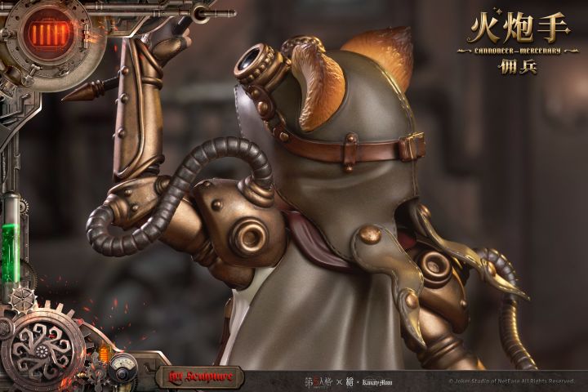
Task: Click the small analog meter dial
Action: pos(124,368)
